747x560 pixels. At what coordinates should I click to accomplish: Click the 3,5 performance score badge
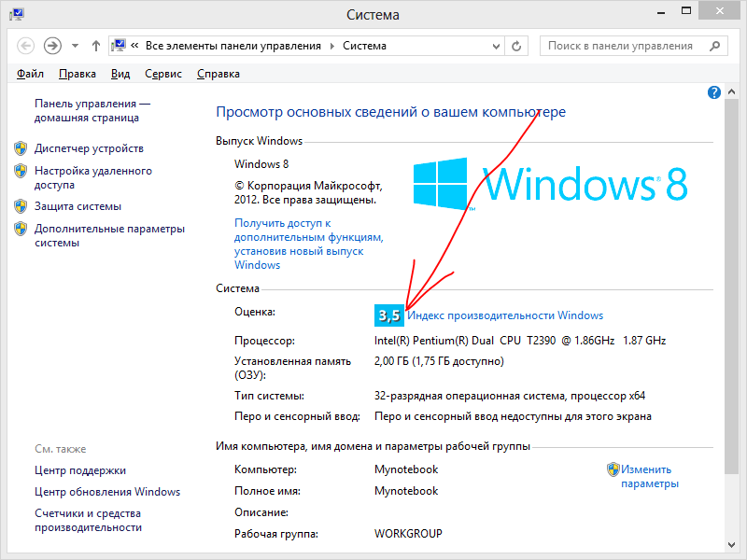click(389, 315)
